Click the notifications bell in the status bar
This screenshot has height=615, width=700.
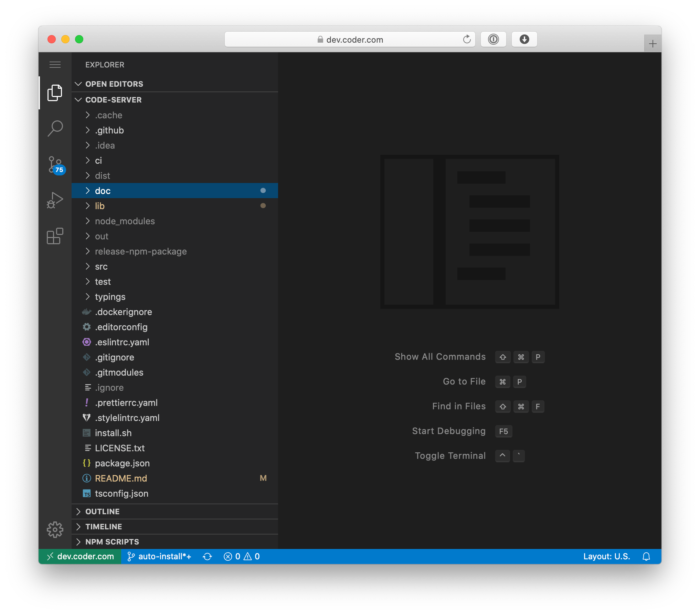[646, 556]
